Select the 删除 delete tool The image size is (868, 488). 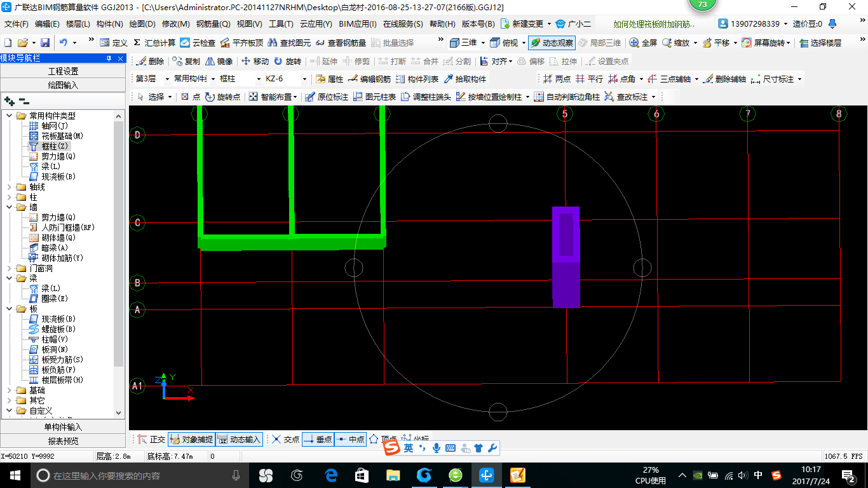pyautogui.click(x=150, y=61)
